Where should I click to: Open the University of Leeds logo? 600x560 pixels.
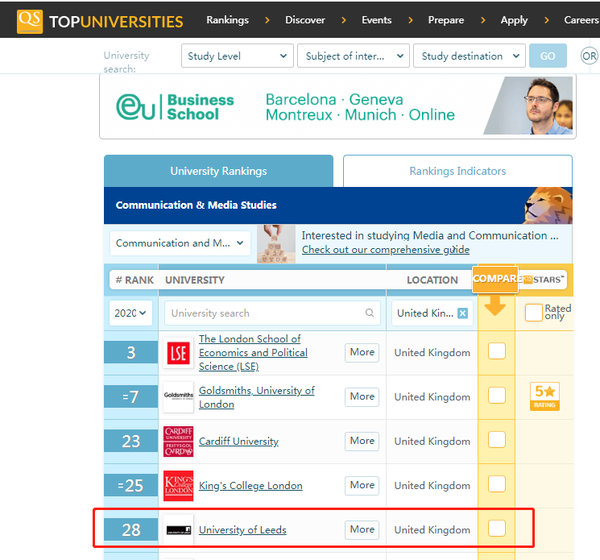click(x=178, y=530)
